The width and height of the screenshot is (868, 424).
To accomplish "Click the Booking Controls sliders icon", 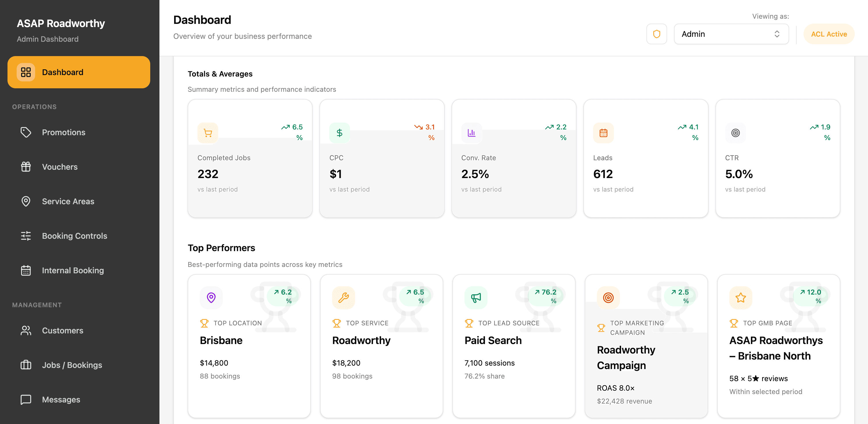I will point(26,236).
